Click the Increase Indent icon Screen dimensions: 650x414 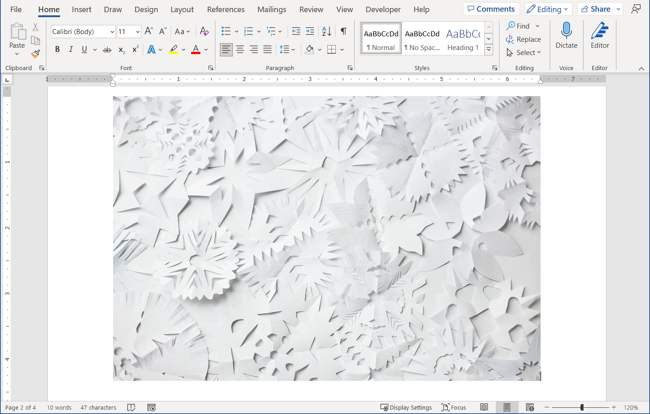click(309, 31)
